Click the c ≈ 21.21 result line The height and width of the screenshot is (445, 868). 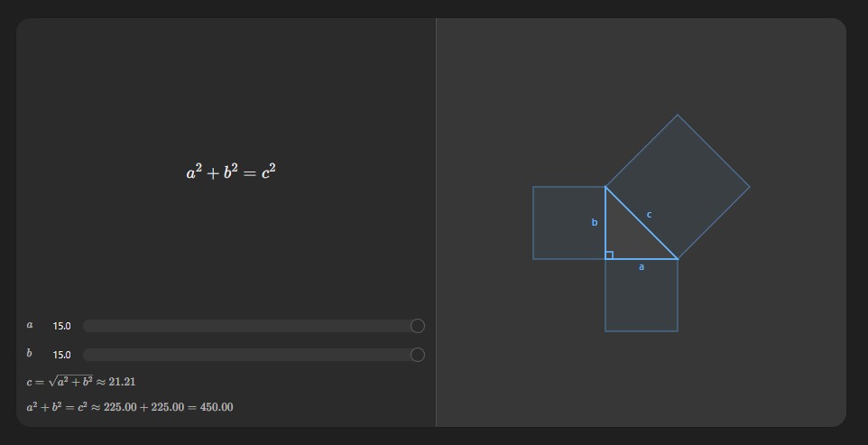[x=81, y=382]
